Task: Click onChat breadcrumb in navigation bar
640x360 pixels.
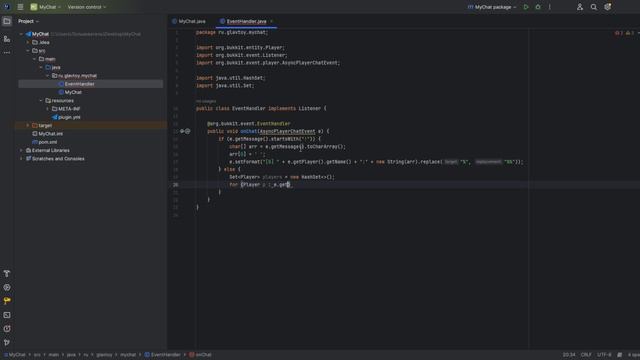Action: [x=200, y=355]
